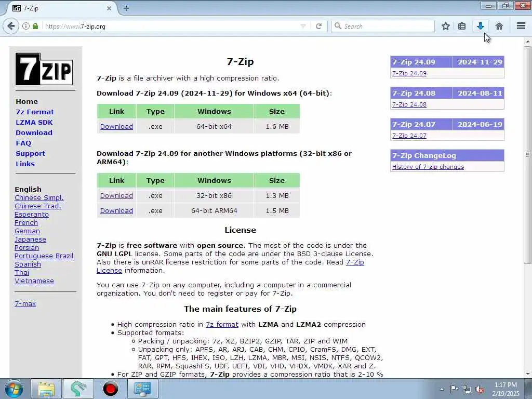This screenshot has width=532, height=399.
Task: Open Support sidebar link
Action: coord(30,153)
